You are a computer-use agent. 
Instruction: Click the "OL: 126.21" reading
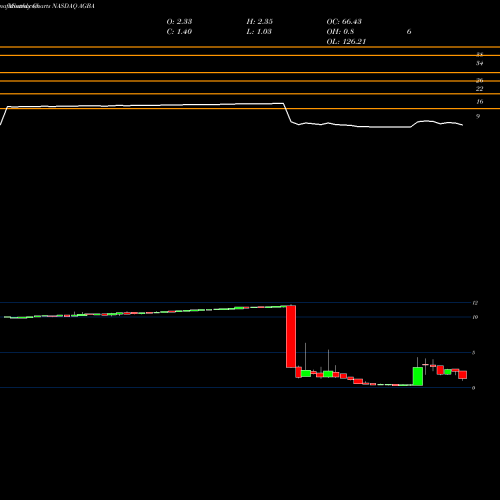346,41
